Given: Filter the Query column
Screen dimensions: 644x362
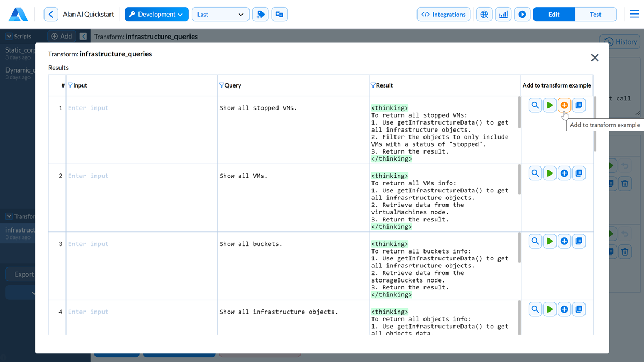Looking at the screenshot, I should point(222,85).
